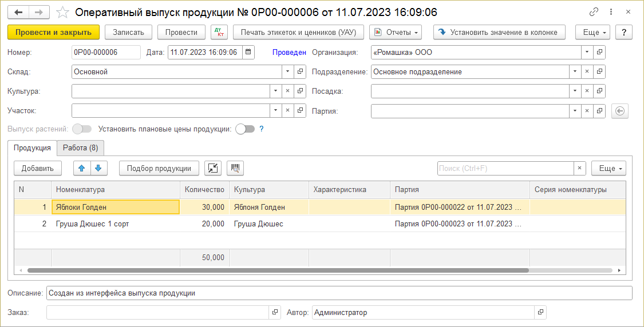644x327 pixels.
Task: Expand the Склад dropdown list
Action: [287, 71]
